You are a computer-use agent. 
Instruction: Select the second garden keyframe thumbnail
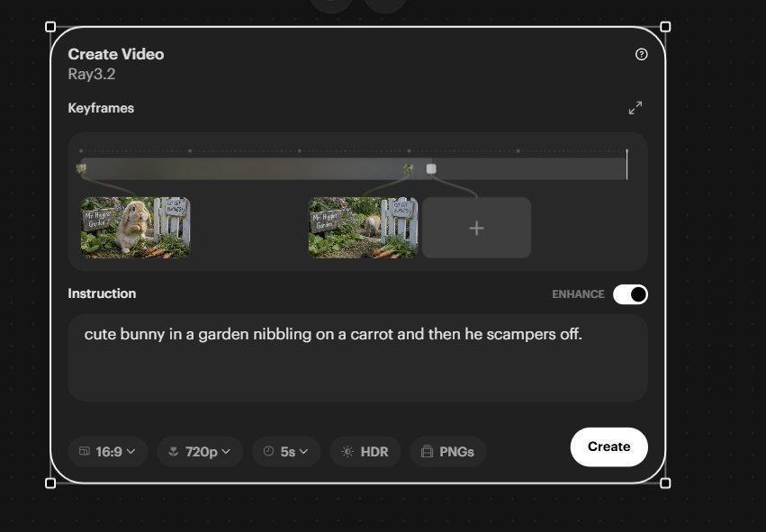click(x=363, y=228)
